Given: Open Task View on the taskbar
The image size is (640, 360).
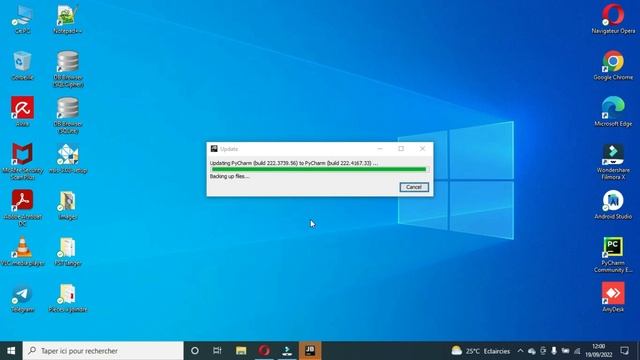Looking at the screenshot, I should pos(217,351).
